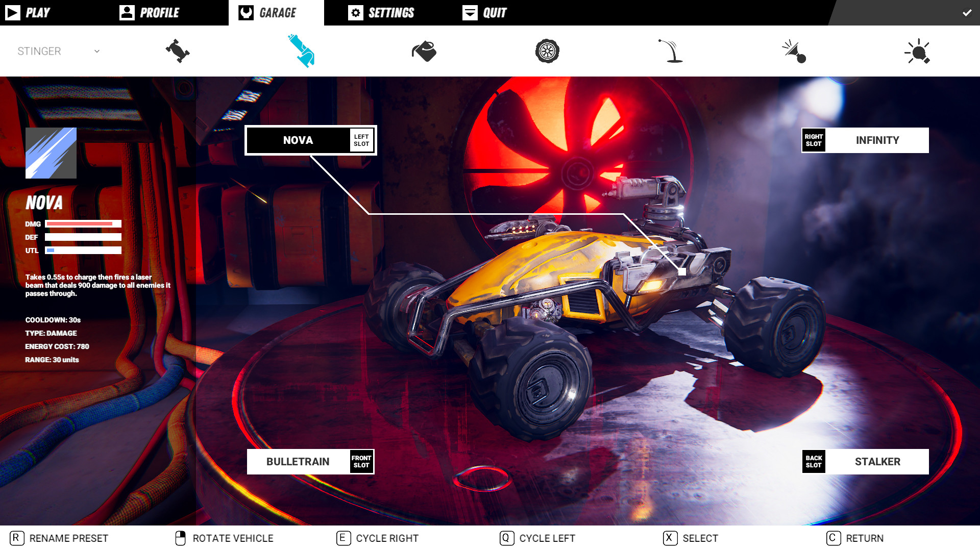The image size is (980, 551).
Task: Select the wheels customization icon
Action: (x=547, y=51)
